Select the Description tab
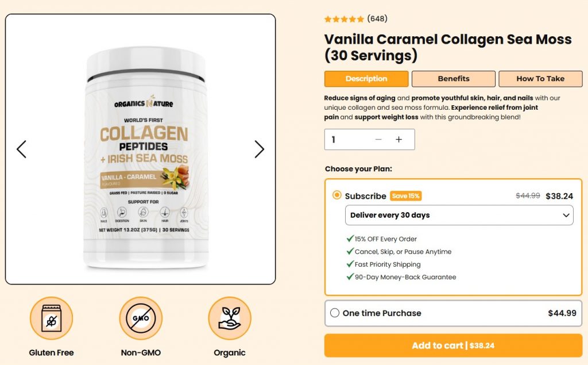Screen dimensions: 588x365 coord(366,79)
